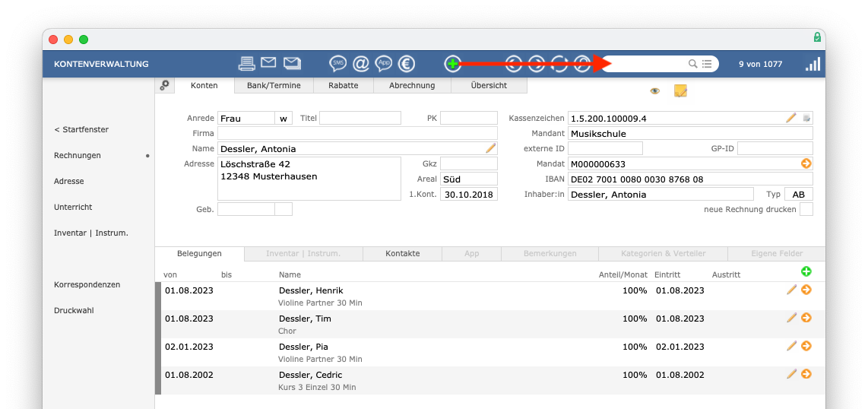Open the gear settings tab beside Konten
Image resolution: width=868 pixels, height=409 pixels.
[x=165, y=85]
